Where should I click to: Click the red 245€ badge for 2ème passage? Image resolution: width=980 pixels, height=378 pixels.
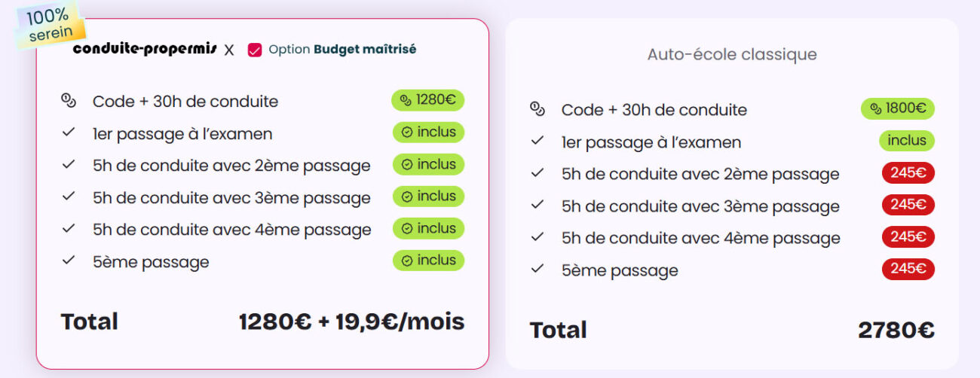[908, 173]
